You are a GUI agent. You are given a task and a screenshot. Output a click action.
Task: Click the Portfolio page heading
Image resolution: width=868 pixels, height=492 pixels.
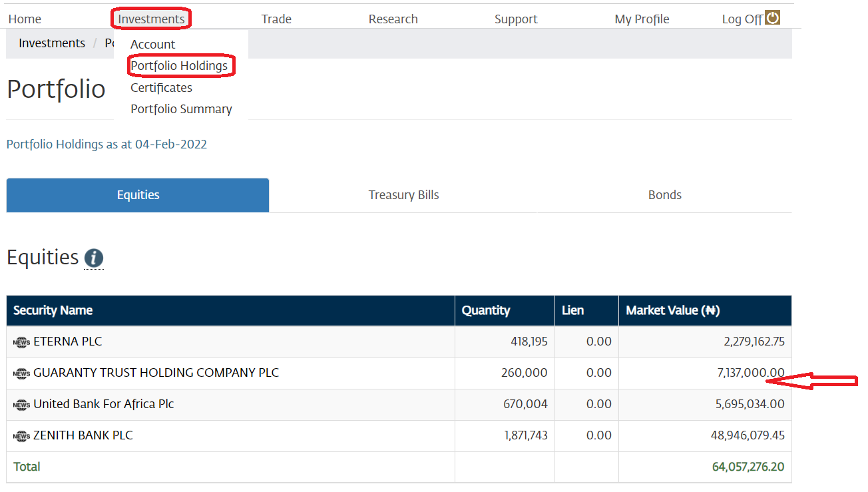[x=56, y=89]
